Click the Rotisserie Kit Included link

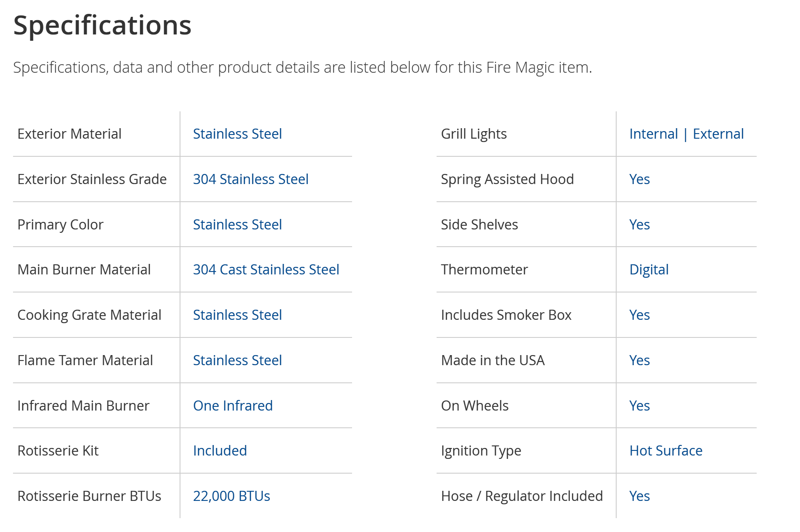[x=220, y=451]
